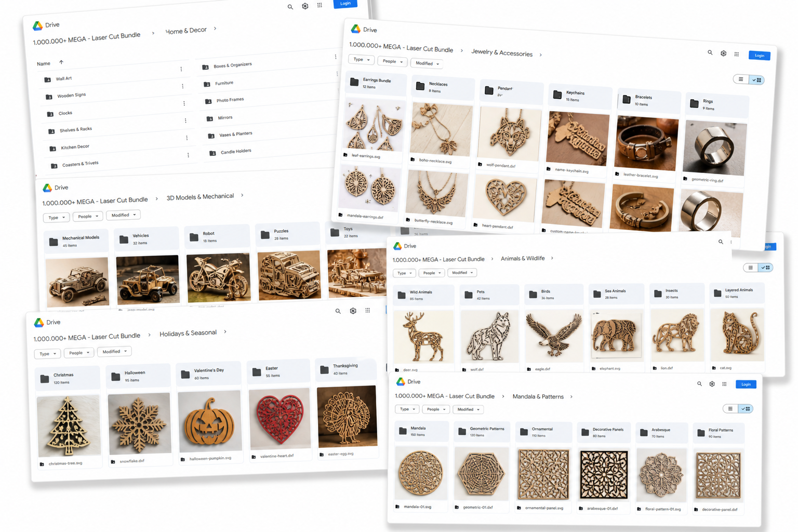
Task: Open People filter in Animals & Wildlife window
Action: pos(432,273)
